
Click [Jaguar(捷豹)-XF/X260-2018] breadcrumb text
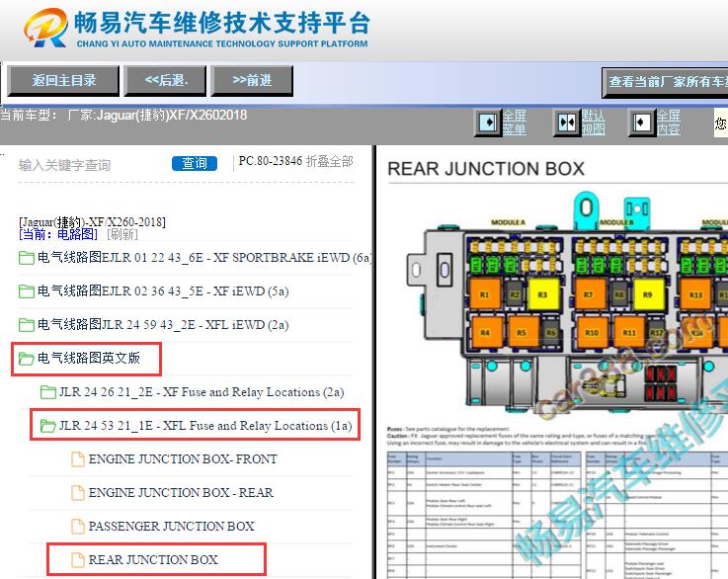pos(92,222)
